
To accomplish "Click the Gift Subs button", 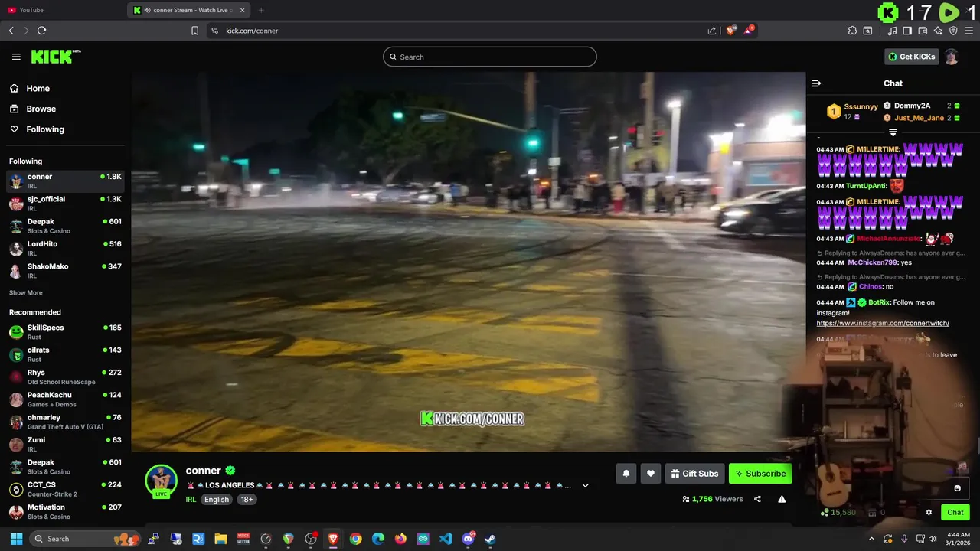I will click(694, 474).
